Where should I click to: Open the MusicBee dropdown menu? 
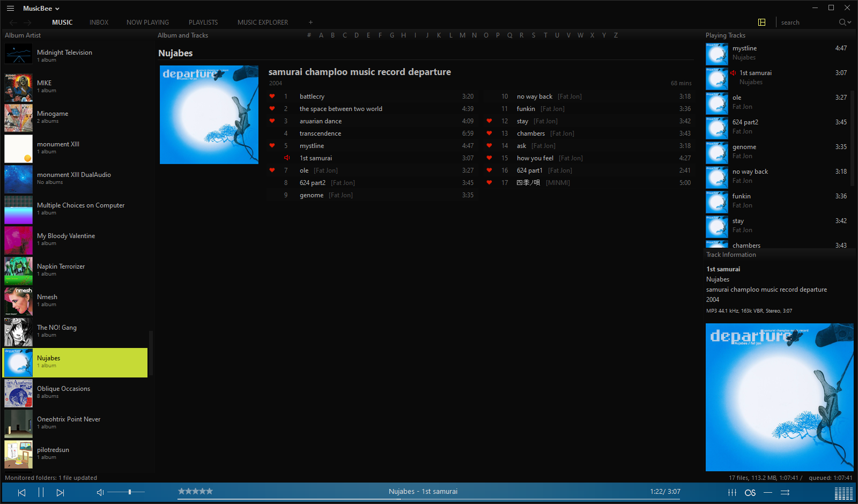[41, 9]
